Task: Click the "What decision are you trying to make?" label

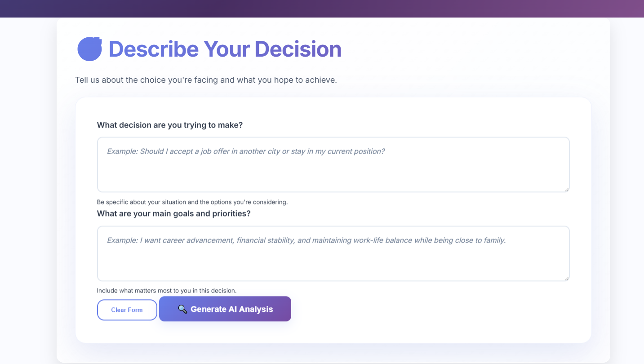Action: (x=170, y=125)
